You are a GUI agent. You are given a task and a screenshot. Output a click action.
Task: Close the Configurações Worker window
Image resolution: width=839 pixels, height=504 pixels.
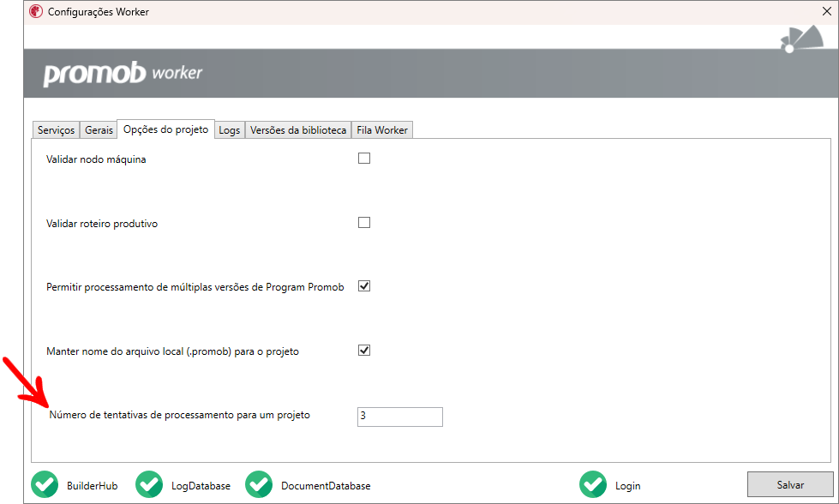(x=826, y=12)
